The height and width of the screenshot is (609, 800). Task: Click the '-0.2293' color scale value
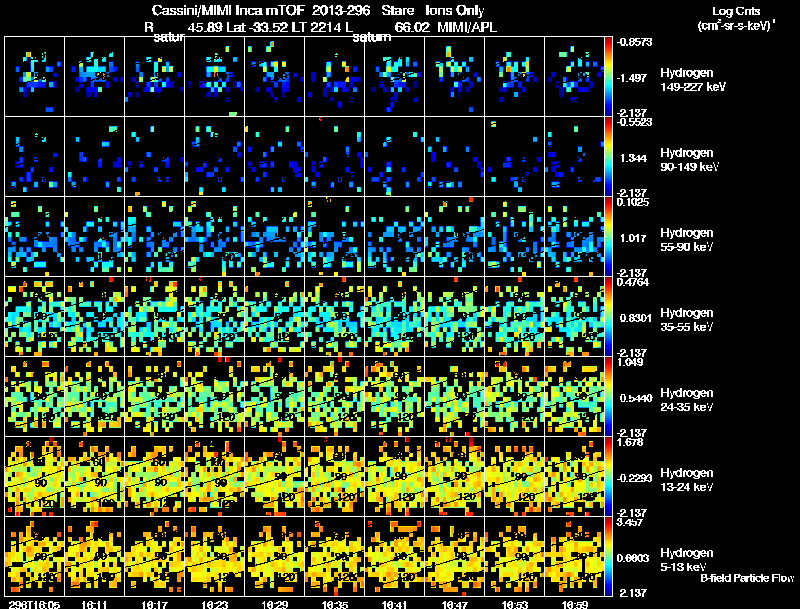pos(634,478)
